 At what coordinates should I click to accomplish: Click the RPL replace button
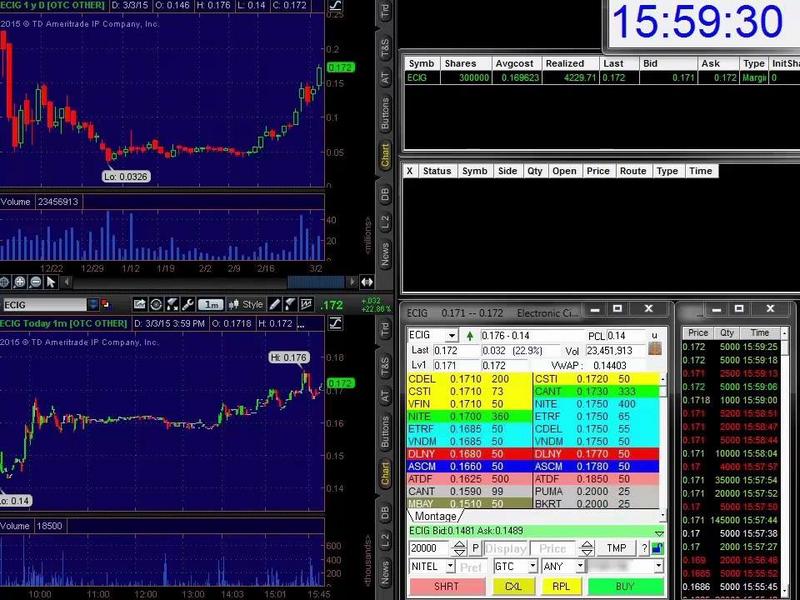pos(561,586)
